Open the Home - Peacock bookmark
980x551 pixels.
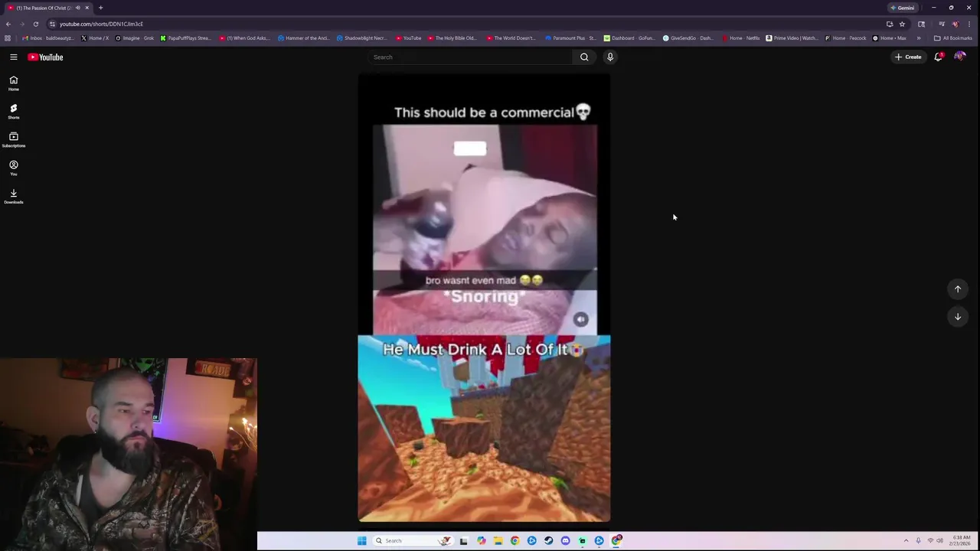point(846,38)
